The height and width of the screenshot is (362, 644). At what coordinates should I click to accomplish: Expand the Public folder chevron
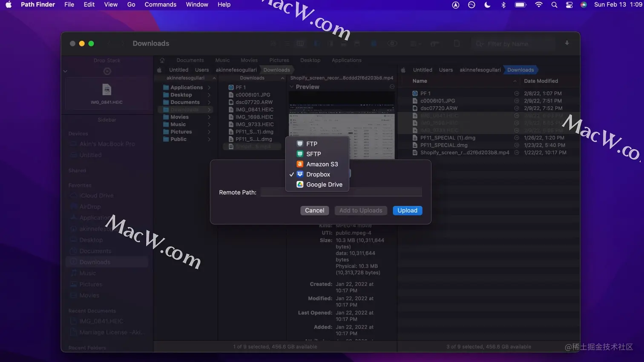209,139
